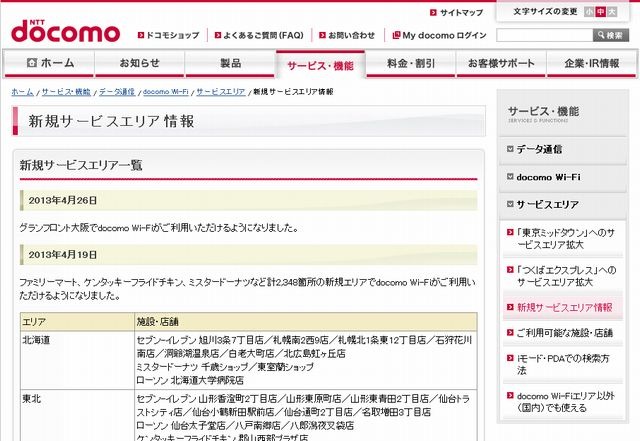Click arrow icon beside お問い合わせ
This screenshot has height=441, width=640.
click(x=322, y=36)
